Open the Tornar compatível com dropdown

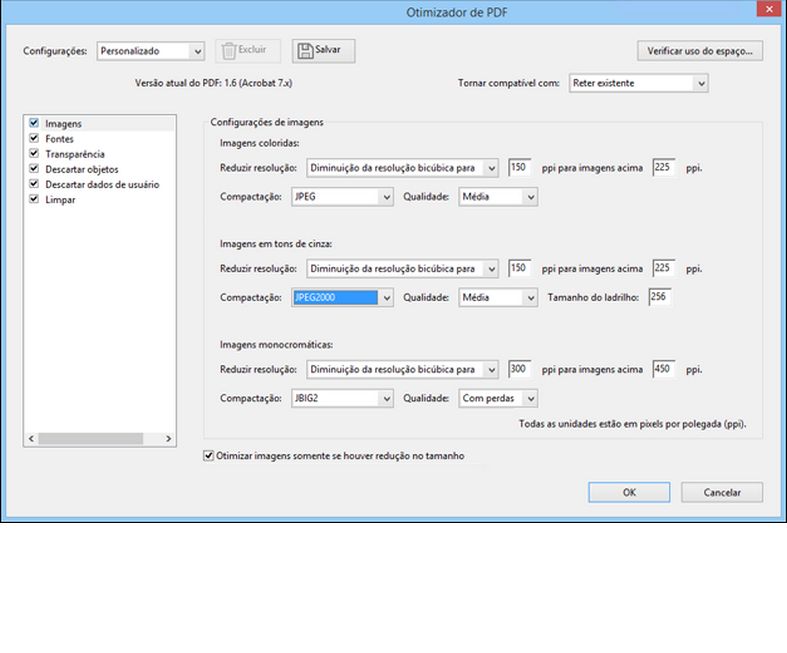pos(638,83)
